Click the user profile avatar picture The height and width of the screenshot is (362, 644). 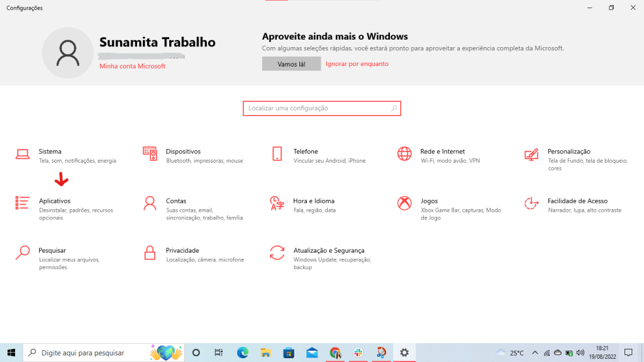[67, 53]
